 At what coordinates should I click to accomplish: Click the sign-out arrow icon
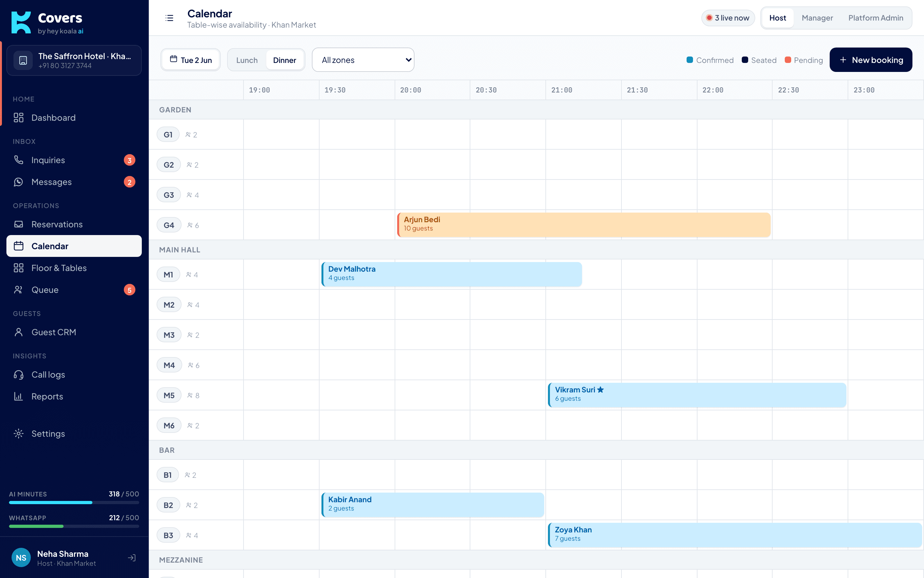(x=132, y=558)
